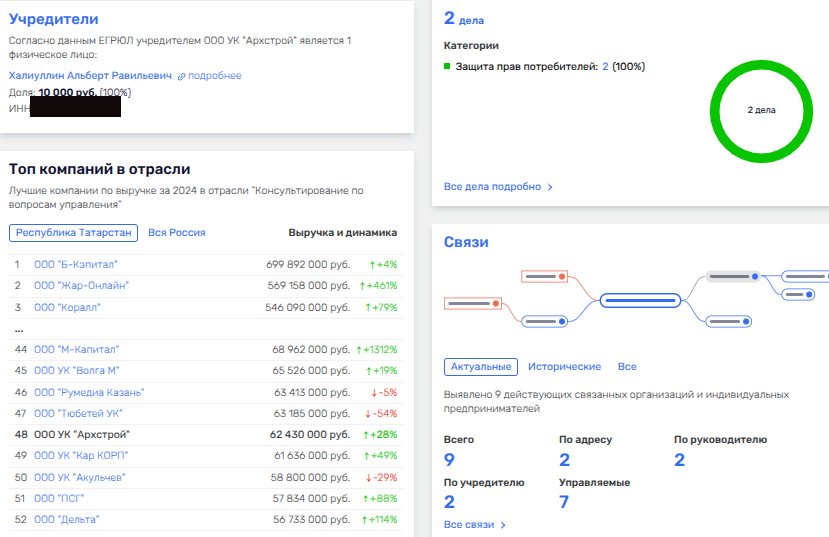Switch to Вся Россия tab
Viewport: 829px width, 537px height.
pos(177,232)
